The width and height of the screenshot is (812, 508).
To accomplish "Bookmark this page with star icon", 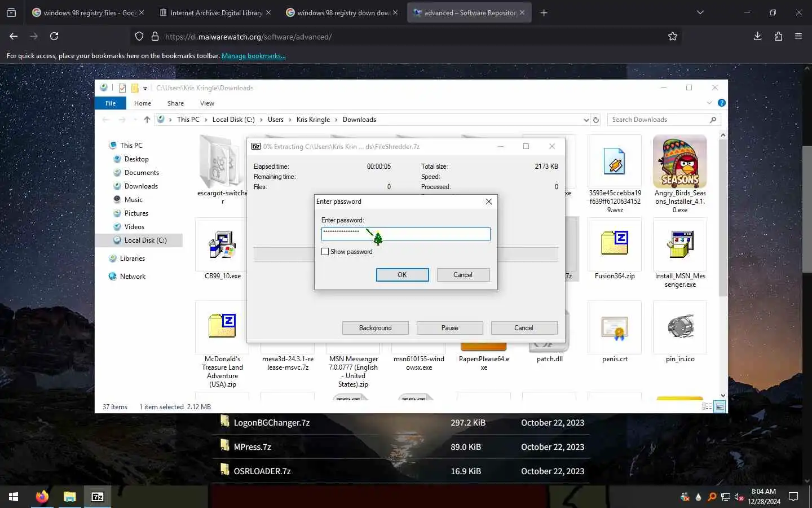I will coord(672,36).
